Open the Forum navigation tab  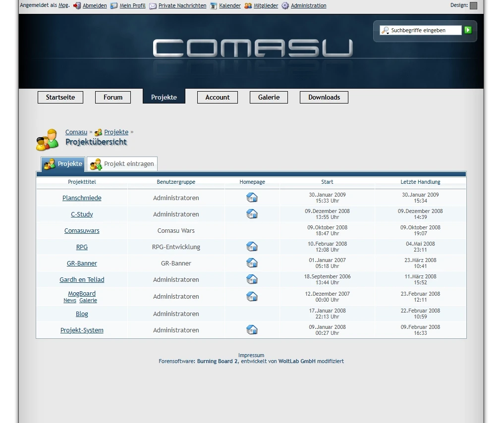113,97
